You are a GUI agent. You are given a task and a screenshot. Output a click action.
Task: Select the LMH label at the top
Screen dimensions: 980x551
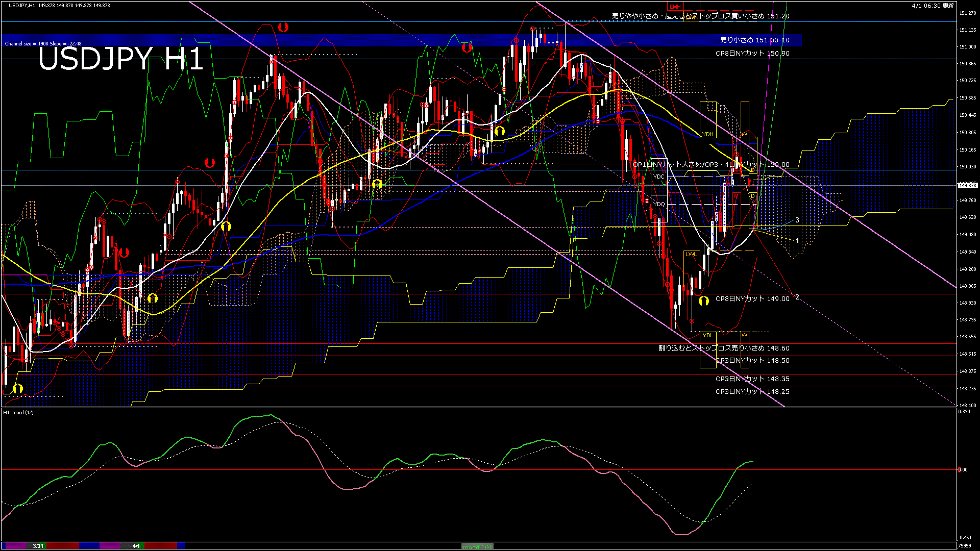[x=675, y=7]
